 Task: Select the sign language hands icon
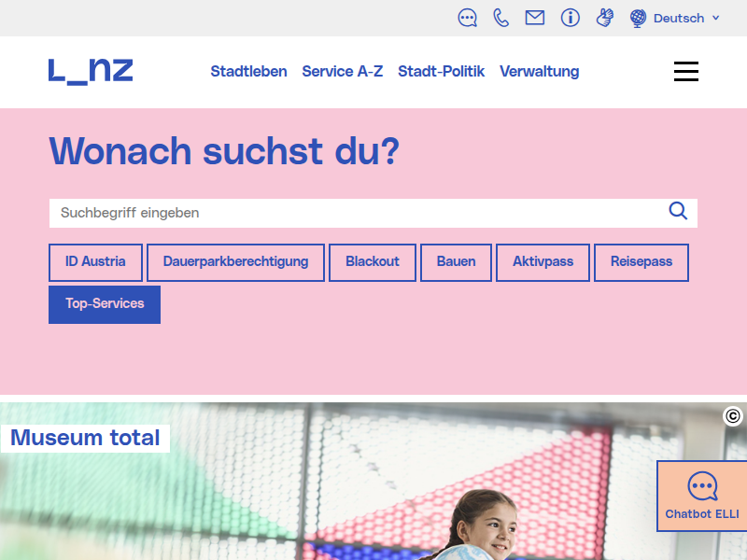(605, 18)
